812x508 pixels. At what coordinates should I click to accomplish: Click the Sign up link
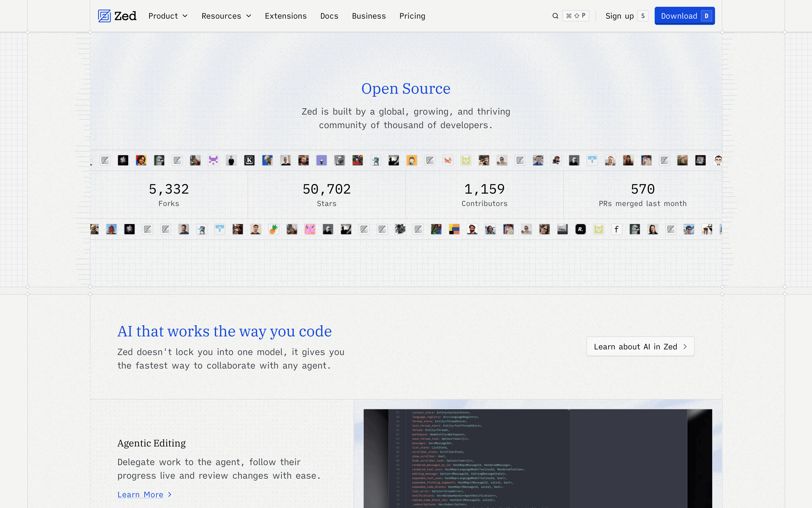coord(626,16)
